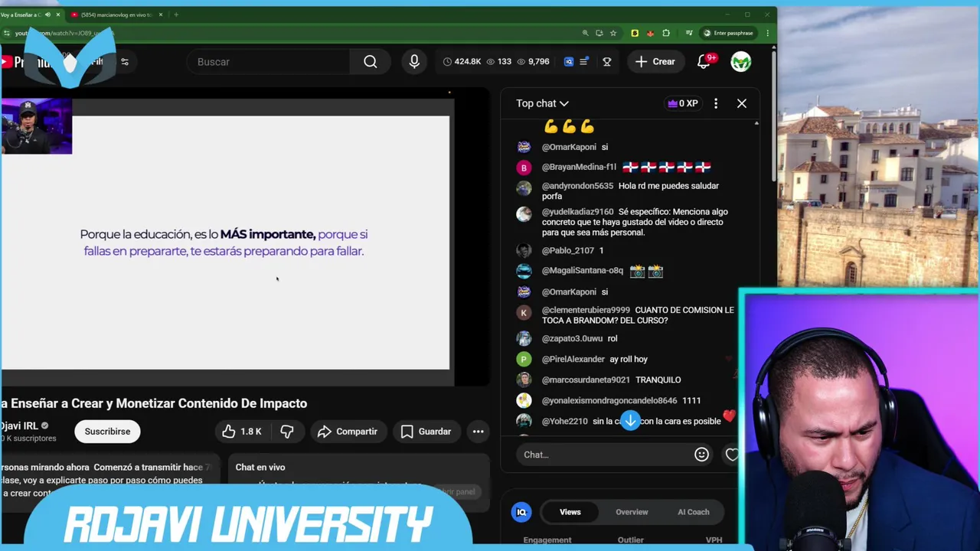This screenshot has height=551, width=980.
Task: Click the 9,796 views stat in header
Action: click(533, 62)
